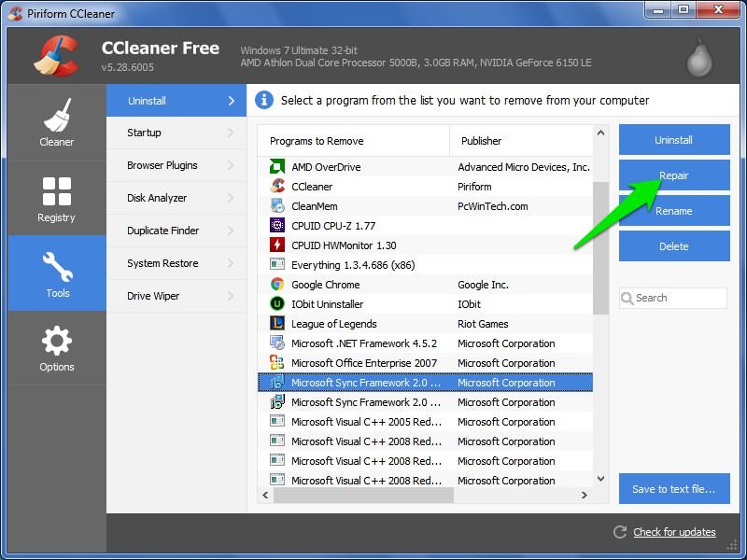Screen dimensions: 747x560
Task: Click the 'IObit' publisher cell
Action: pos(470,304)
